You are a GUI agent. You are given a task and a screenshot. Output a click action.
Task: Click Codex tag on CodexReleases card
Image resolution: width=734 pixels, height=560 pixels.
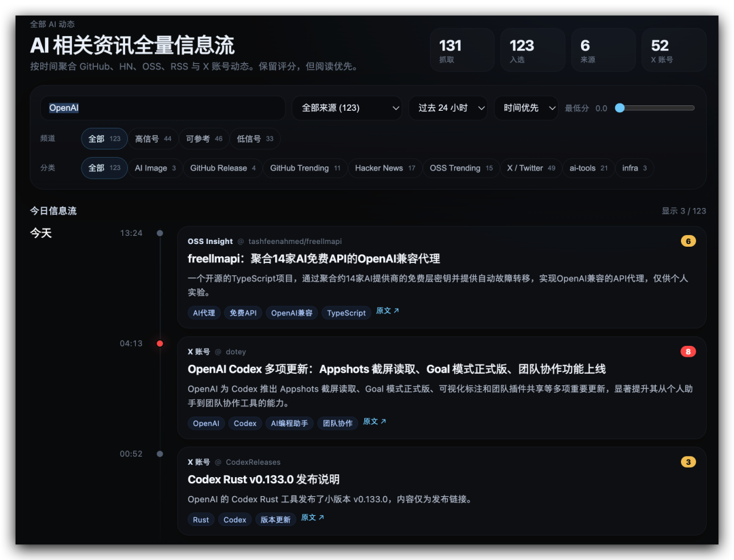(x=234, y=520)
